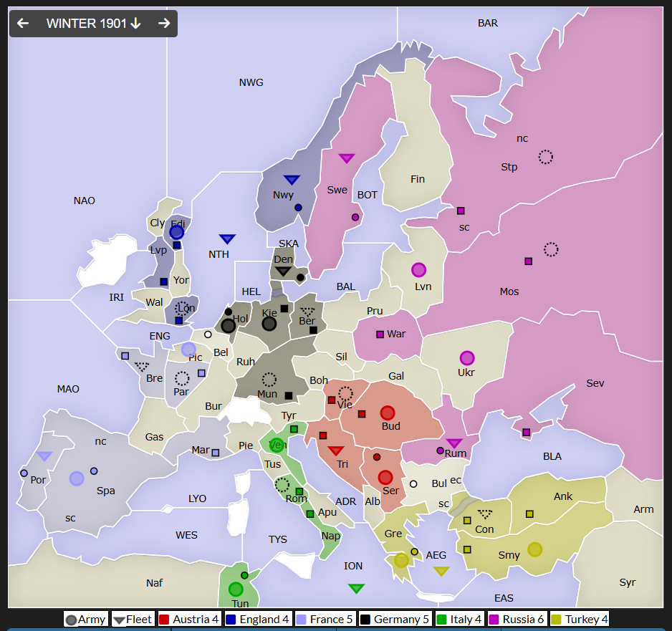Click the Army legend symbol

[72, 620]
